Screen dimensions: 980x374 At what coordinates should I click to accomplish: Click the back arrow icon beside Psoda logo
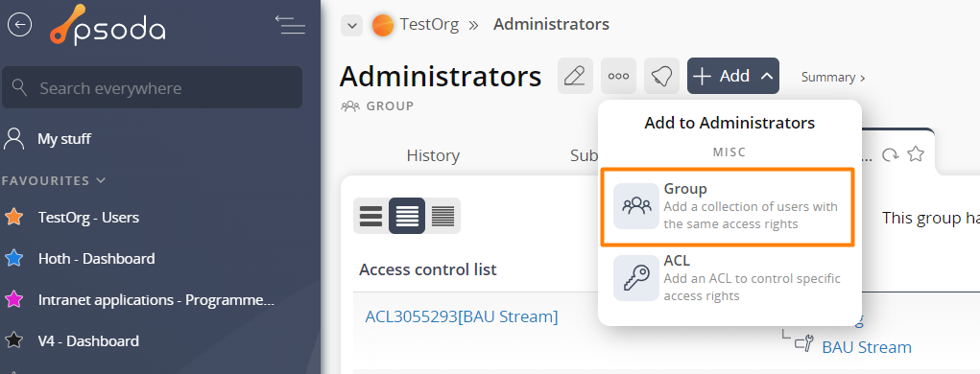[19, 25]
